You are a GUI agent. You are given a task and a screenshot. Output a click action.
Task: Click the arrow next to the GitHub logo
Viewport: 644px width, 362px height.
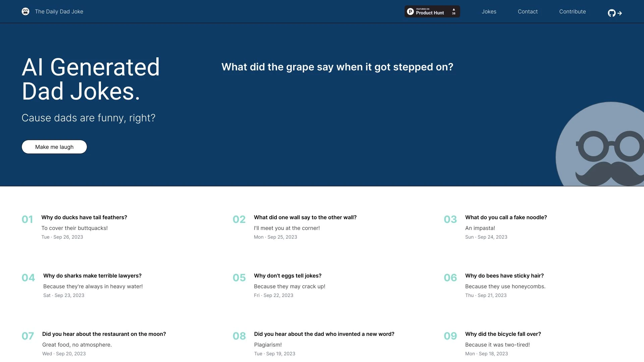[620, 13]
